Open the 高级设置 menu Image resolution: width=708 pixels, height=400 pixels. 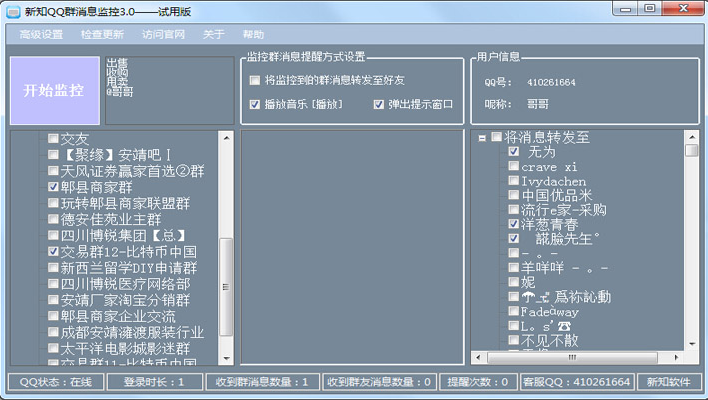tap(41, 34)
